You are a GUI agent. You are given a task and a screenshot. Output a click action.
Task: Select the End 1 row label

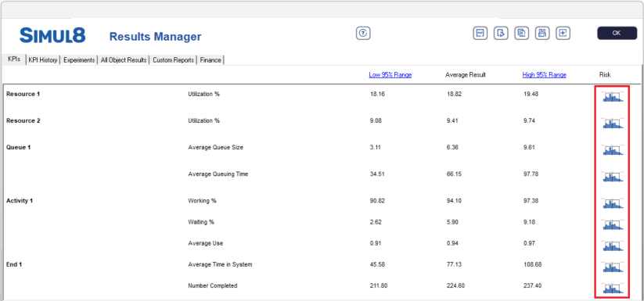click(14, 264)
